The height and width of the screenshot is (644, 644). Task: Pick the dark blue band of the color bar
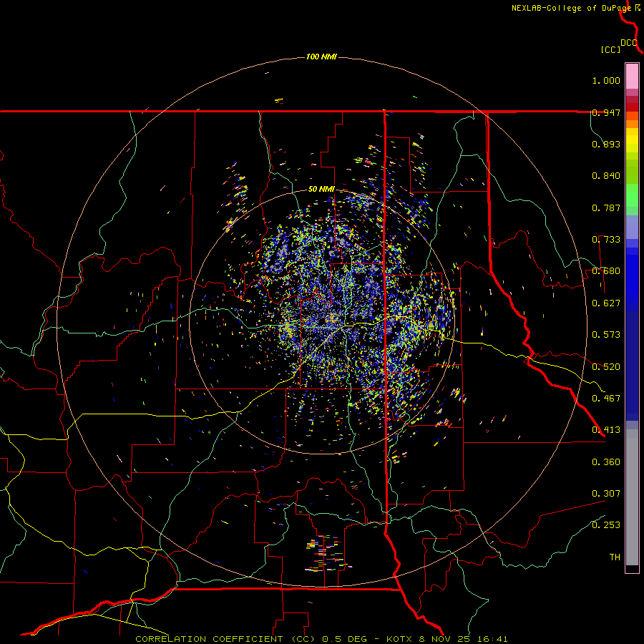point(632,366)
